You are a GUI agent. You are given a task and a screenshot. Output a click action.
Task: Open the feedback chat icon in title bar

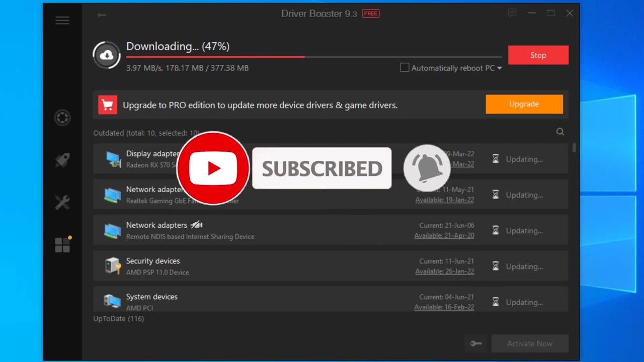513,14
